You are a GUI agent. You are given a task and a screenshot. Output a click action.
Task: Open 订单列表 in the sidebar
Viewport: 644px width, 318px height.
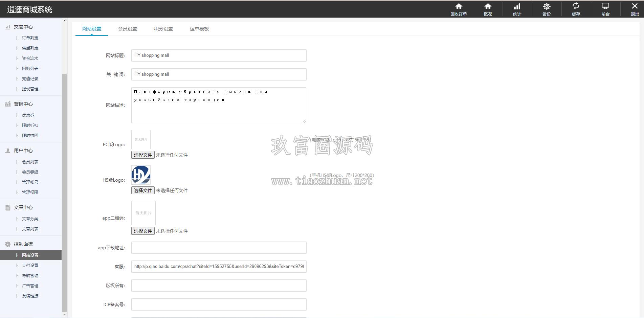coord(30,38)
